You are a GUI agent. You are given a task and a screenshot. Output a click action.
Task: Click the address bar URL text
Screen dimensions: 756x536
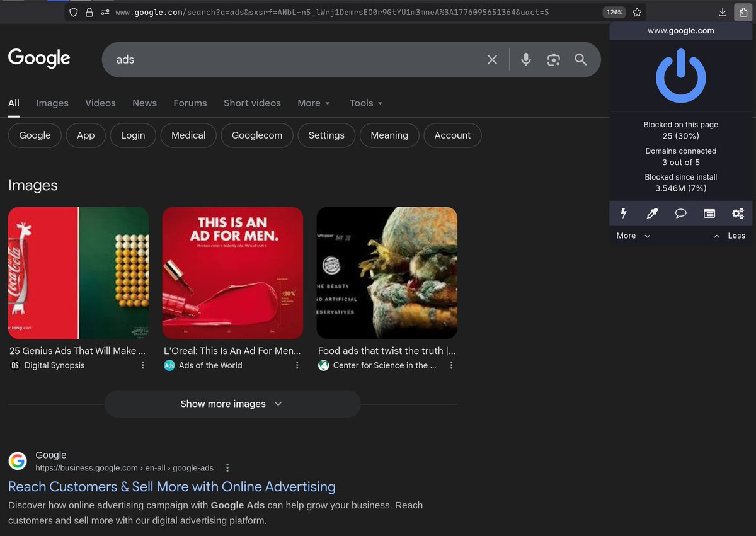332,12
